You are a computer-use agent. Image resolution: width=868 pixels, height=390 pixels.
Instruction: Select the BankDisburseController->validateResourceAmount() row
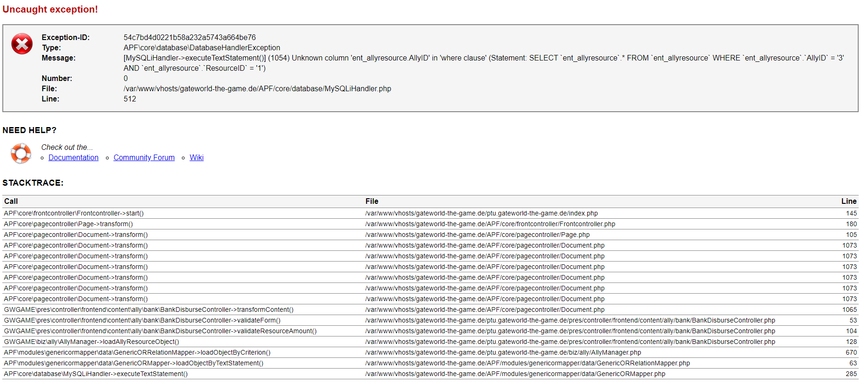click(x=160, y=331)
